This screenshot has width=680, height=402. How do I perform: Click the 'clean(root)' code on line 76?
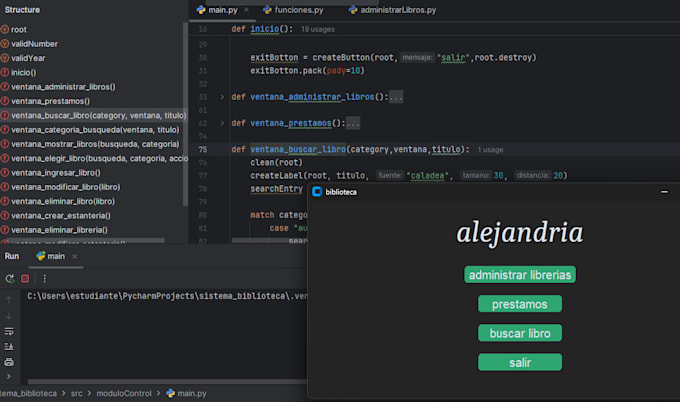pyautogui.click(x=276, y=163)
